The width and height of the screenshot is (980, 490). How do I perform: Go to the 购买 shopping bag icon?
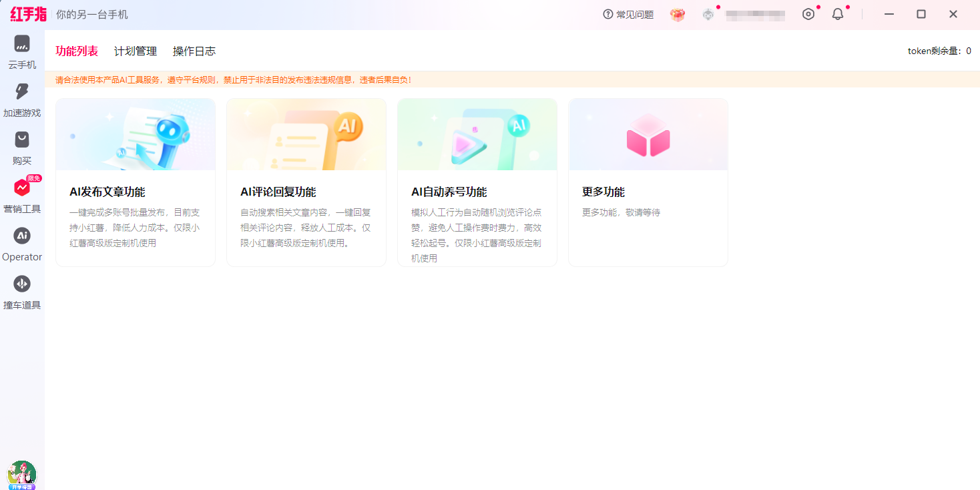click(22, 140)
